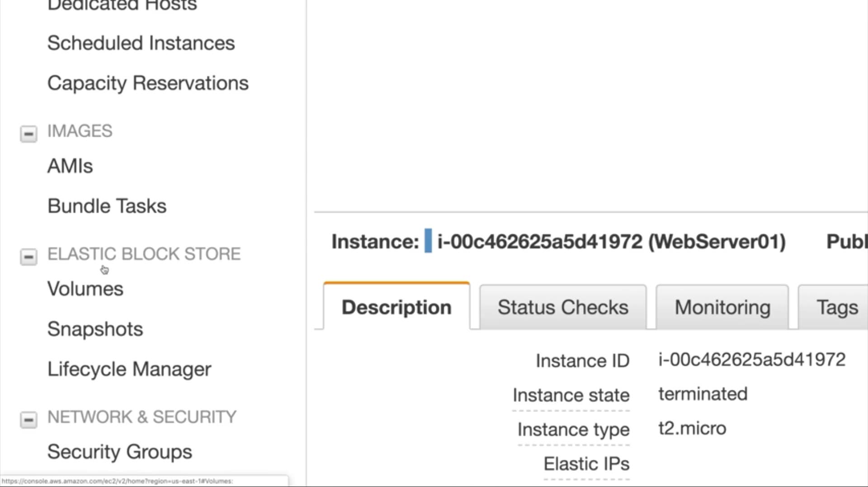Collapse the NETWORK & SECURITY section
This screenshot has width=868, height=487.
tap(28, 420)
